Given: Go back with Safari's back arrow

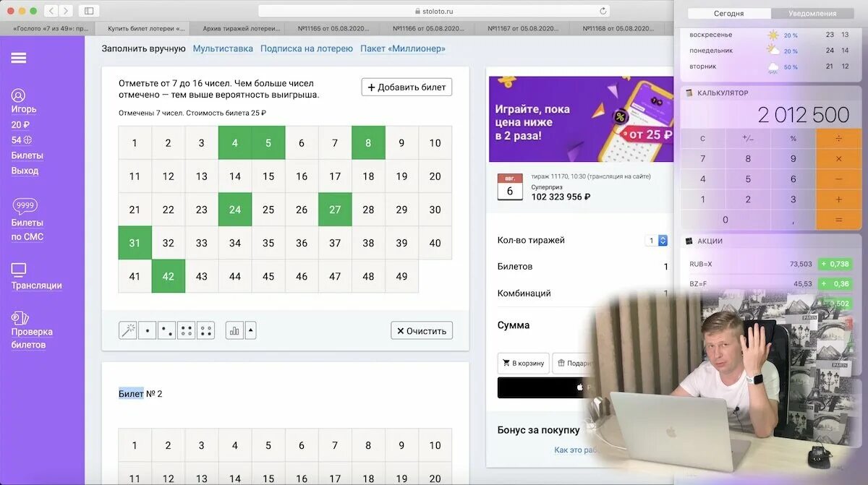Looking at the screenshot, I should tap(51, 11).
